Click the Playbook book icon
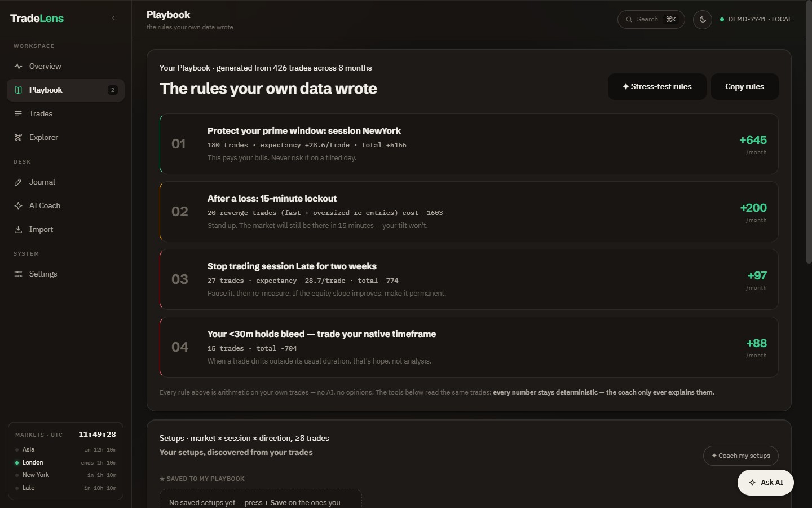This screenshot has height=508, width=812. coord(18,90)
